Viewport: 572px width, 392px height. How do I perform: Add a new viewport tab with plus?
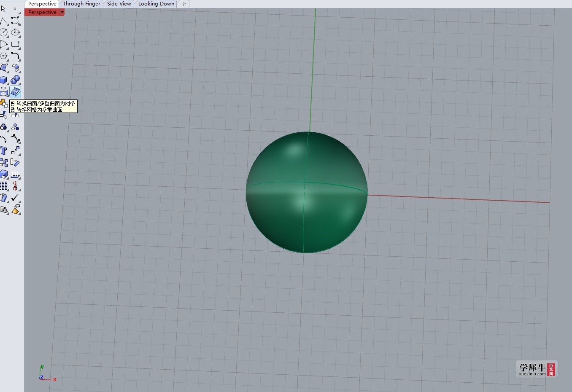click(x=183, y=4)
